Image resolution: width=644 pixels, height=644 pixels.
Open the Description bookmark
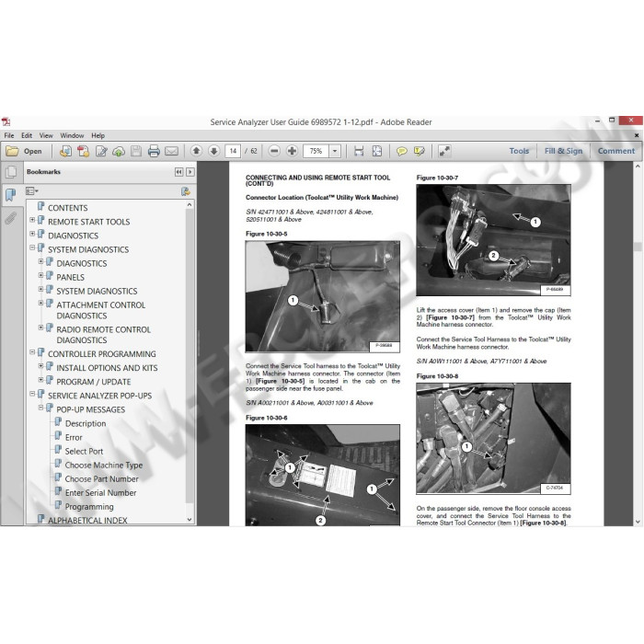(x=86, y=423)
